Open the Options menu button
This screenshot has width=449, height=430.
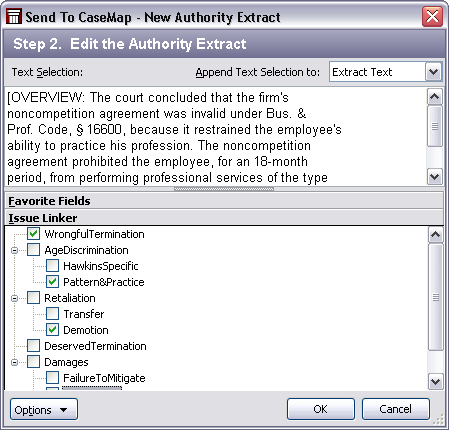tap(44, 409)
